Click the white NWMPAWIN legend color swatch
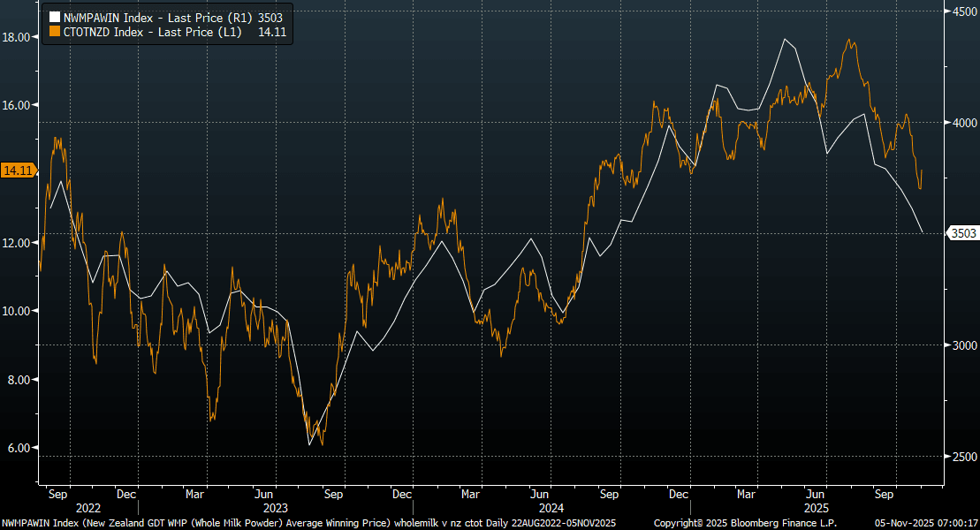This screenshot has width=980, height=530. [54, 17]
